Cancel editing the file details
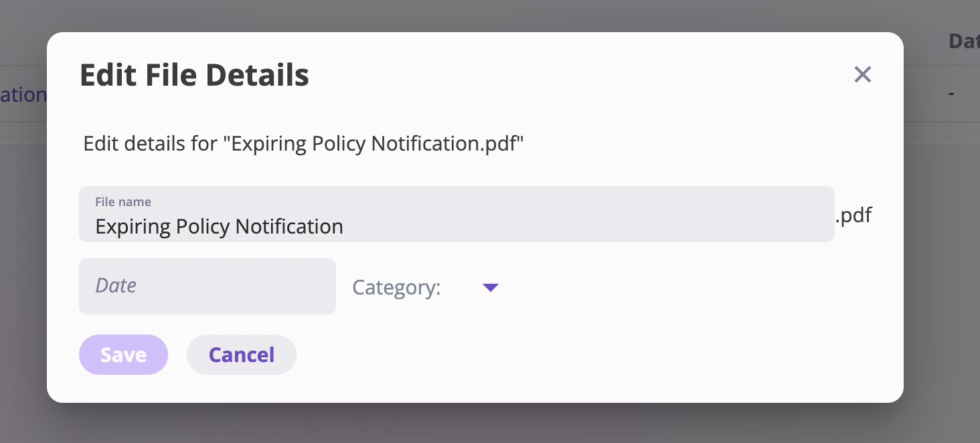Viewport: 980px width, 443px height. 242,355
